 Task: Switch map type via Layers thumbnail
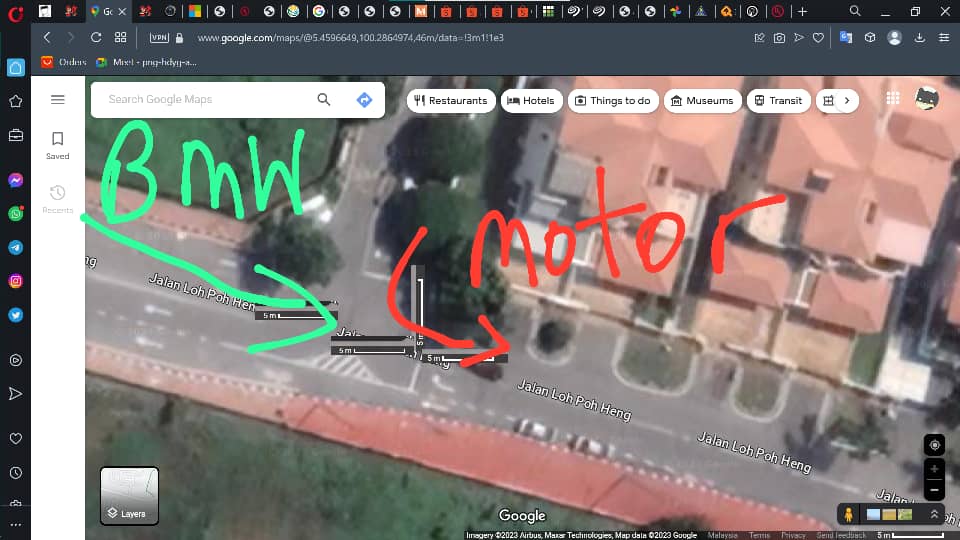[129, 496]
